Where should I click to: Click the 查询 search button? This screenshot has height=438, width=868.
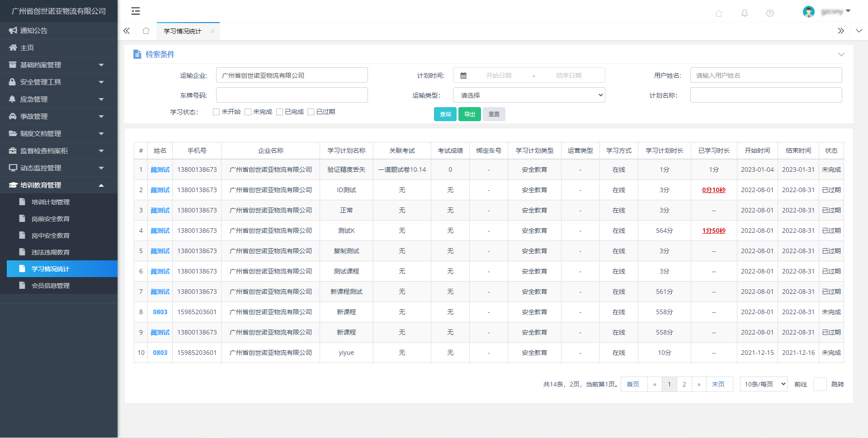tap(445, 114)
